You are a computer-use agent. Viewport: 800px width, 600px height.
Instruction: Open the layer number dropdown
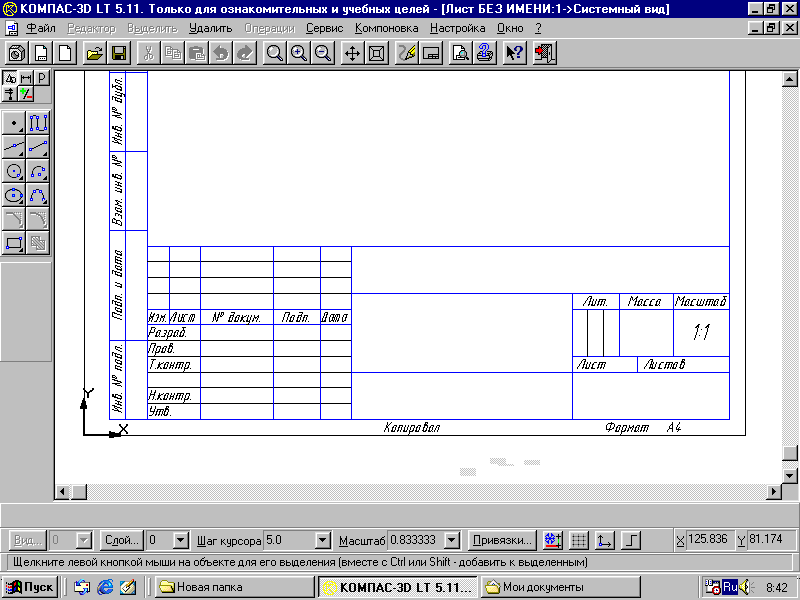[181, 540]
